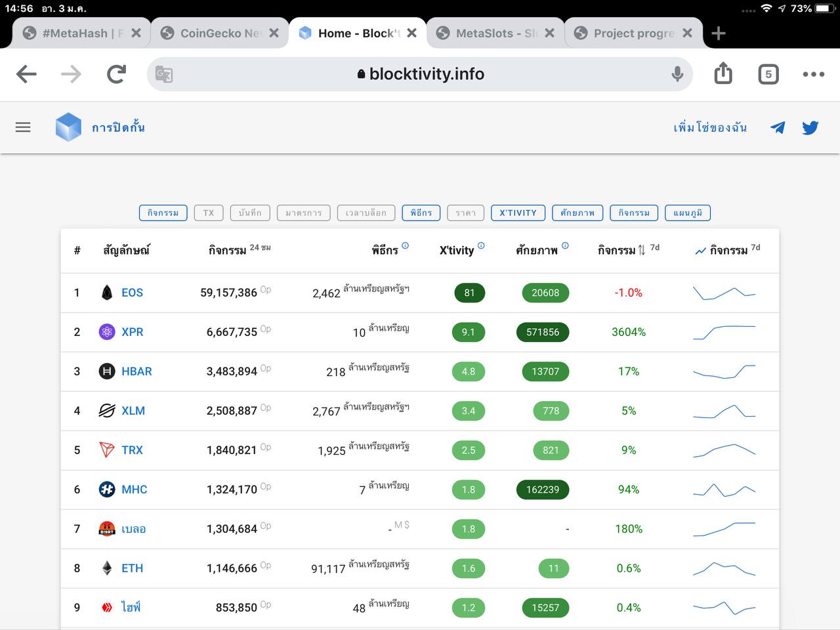Toggle the กิจกรรม filter beside TX
The width and height of the screenshot is (840, 630).
point(163,213)
